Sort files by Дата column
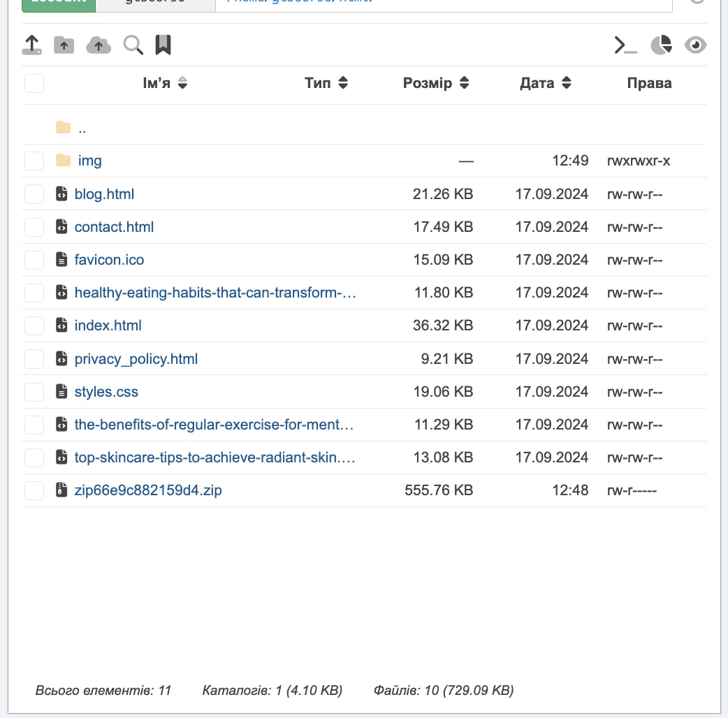 (x=545, y=83)
